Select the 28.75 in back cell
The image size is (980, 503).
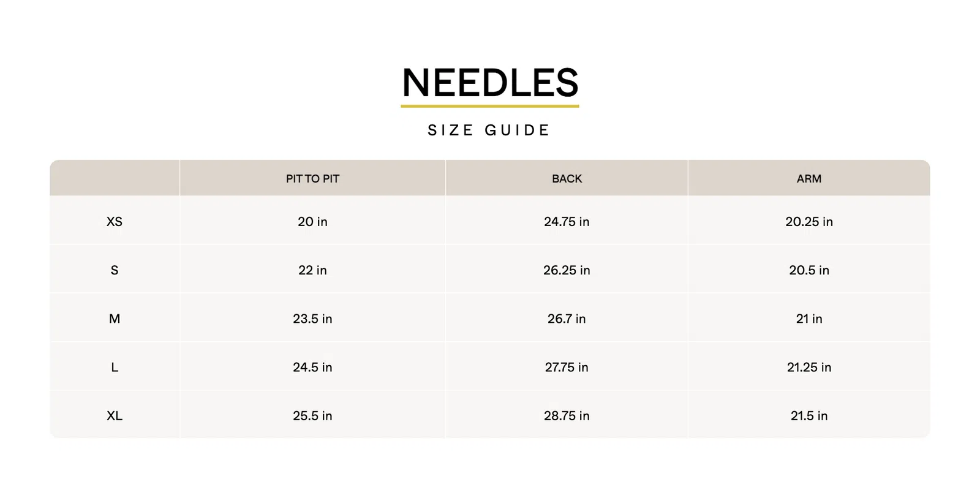coord(567,415)
